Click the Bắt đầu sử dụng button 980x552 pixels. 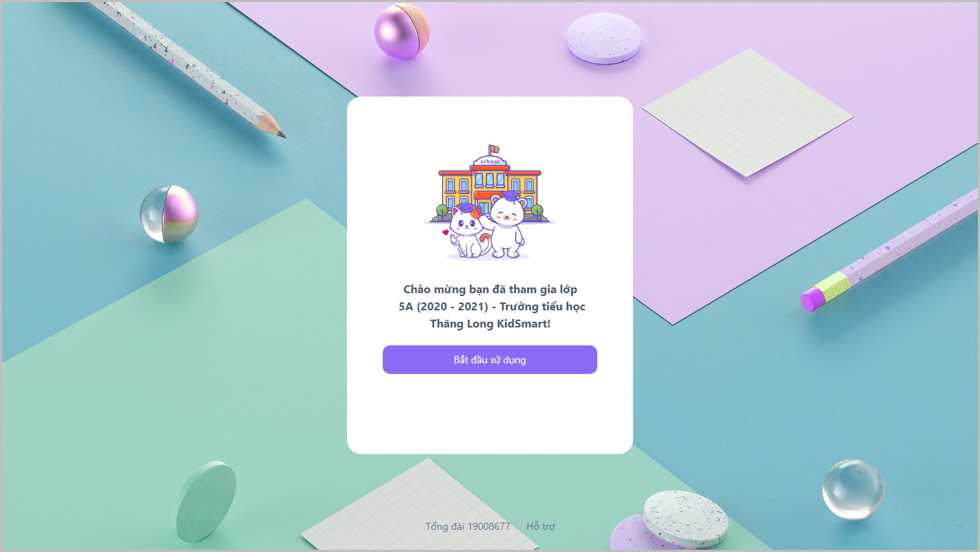click(x=490, y=360)
